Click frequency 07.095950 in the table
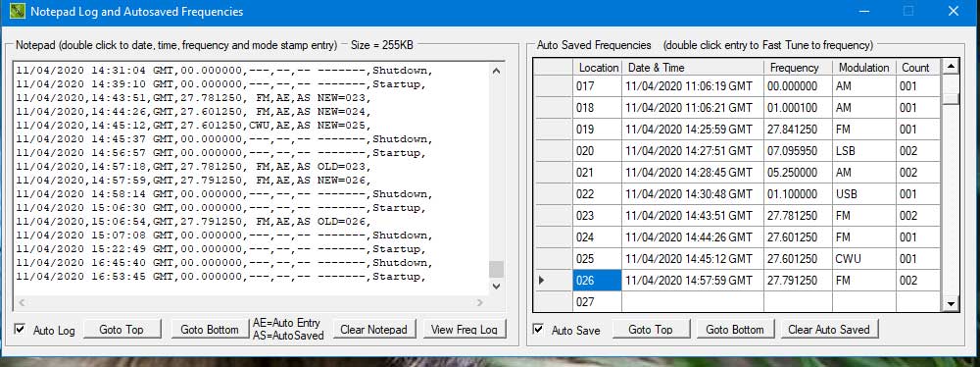Image resolution: width=980 pixels, height=367 pixels. click(798, 151)
